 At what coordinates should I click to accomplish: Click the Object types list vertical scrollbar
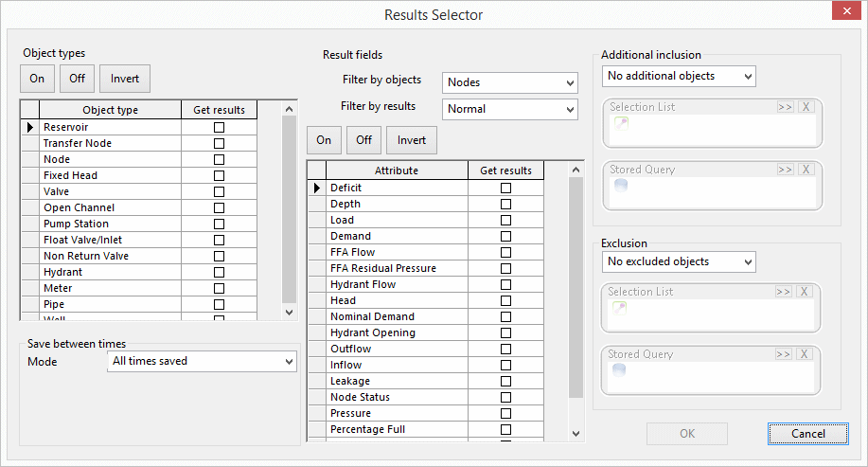click(x=290, y=208)
